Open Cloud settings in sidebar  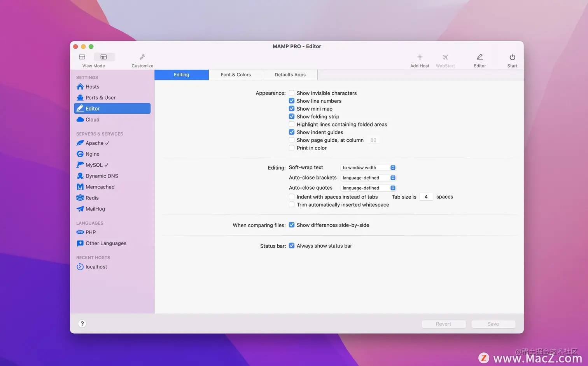112,120
